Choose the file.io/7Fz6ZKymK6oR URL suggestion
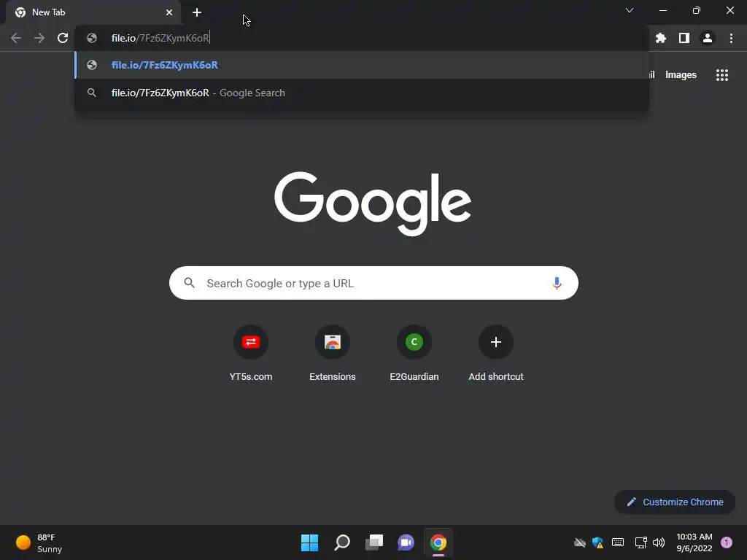This screenshot has width=747, height=560. click(x=362, y=65)
